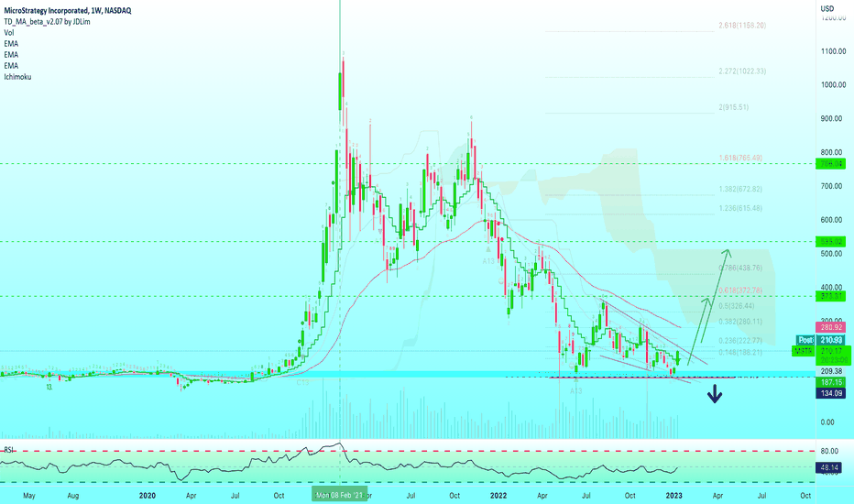Select the RSI pane label

[9, 450]
